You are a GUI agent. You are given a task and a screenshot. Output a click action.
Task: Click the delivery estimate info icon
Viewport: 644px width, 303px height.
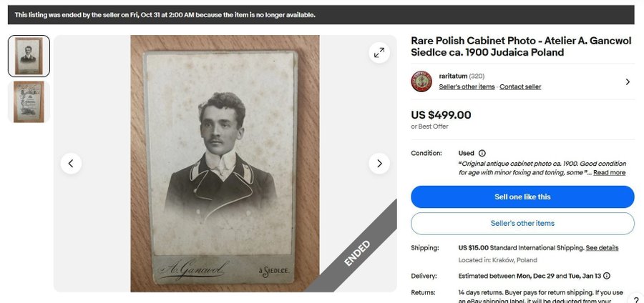pyautogui.click(x=606, y=276)
